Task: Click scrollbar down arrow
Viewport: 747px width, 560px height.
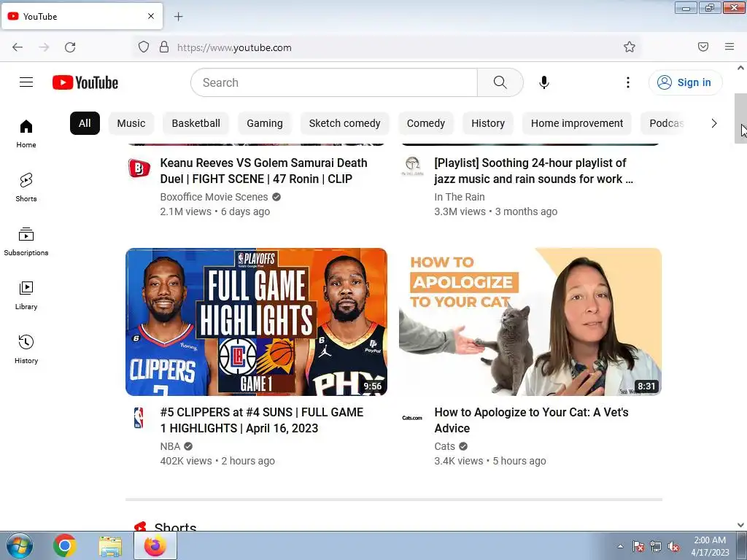Action: [x=740, y=525]
